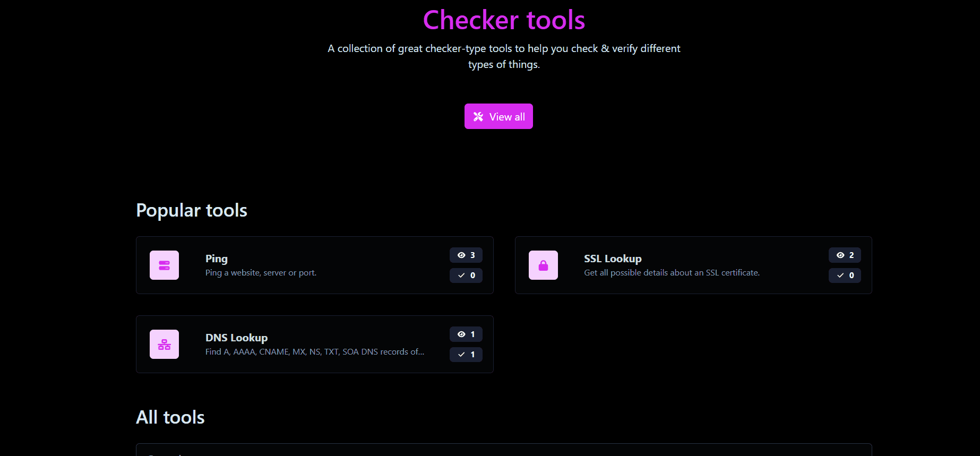Viewport: 980px width, 456px height.
Task: Click the DNS Lookup checkmark badge showing 1
Action: tap(466, 355)
